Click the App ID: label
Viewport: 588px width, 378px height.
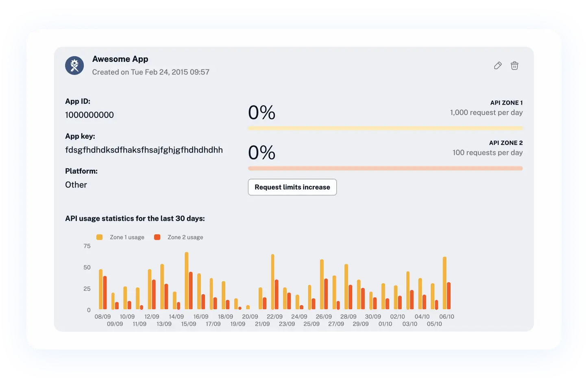click(x=78, y=101)
